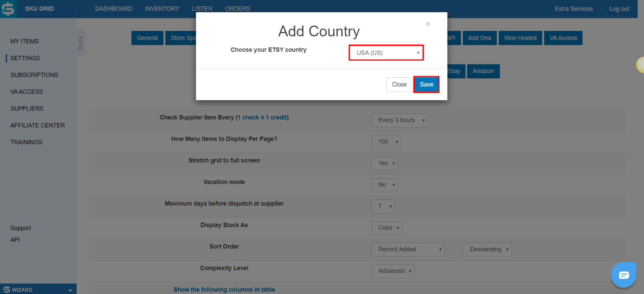This screenshot has width=644, height=294.
Task: Open Trainings in sidebar
Action: point(26,142)
